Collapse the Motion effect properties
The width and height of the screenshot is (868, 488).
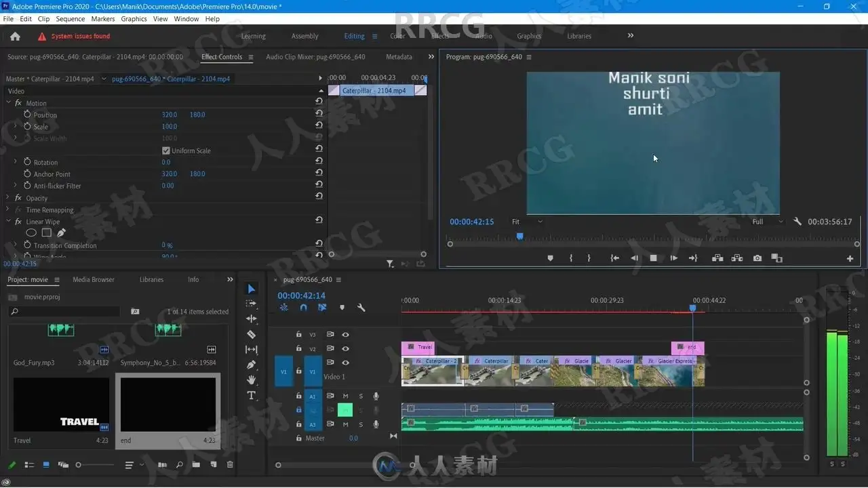click(x=9, y=103)
